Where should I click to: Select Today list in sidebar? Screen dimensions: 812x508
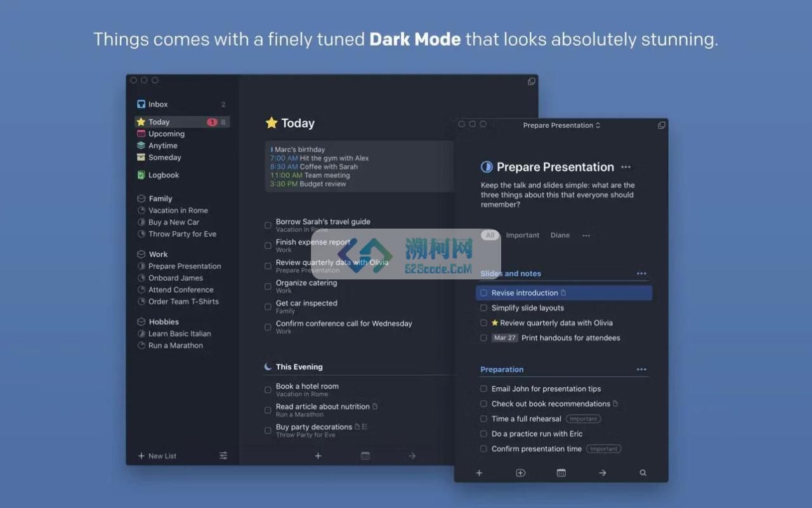(181, 122)
